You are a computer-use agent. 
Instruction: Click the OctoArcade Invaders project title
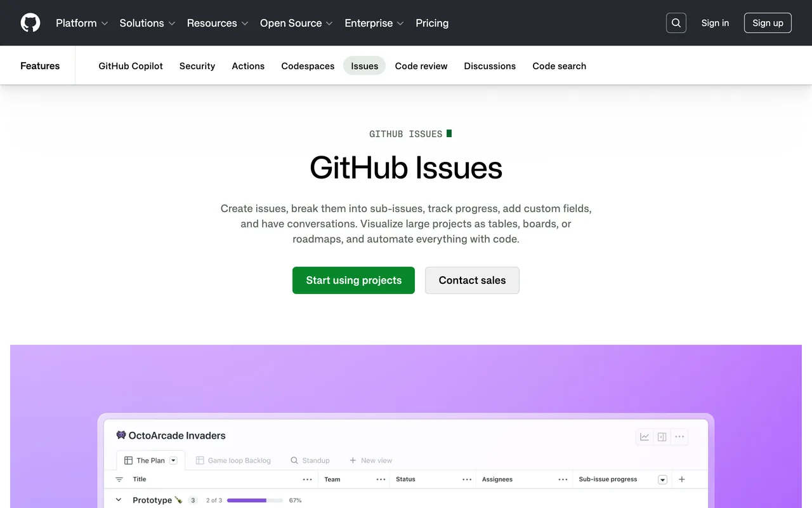[177, 436]
